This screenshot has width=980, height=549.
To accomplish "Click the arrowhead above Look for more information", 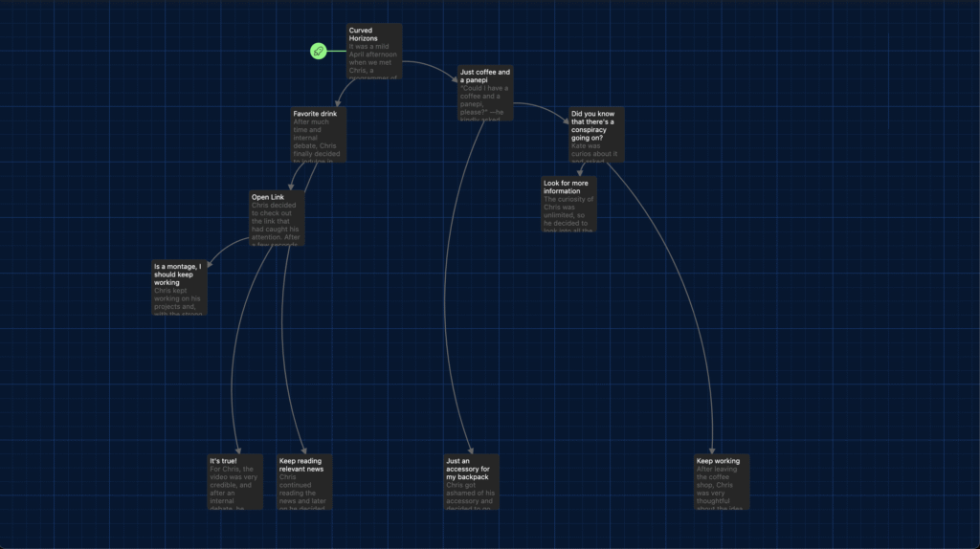I will coord(580,172).
